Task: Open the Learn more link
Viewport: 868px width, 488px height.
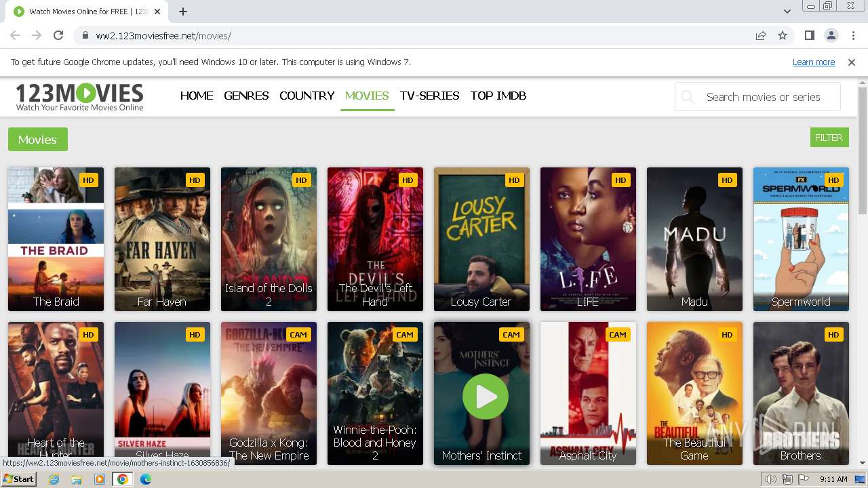Action: [x=814, y=62]
